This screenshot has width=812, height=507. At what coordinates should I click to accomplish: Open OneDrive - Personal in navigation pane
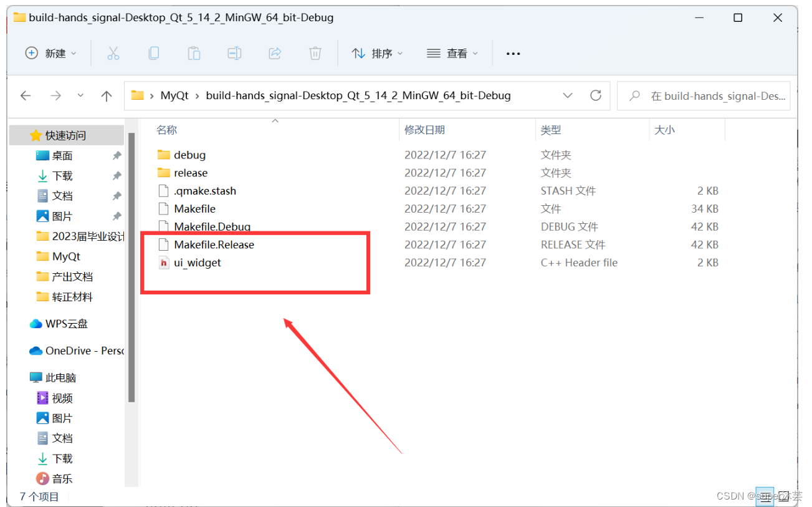coord(77,350)
